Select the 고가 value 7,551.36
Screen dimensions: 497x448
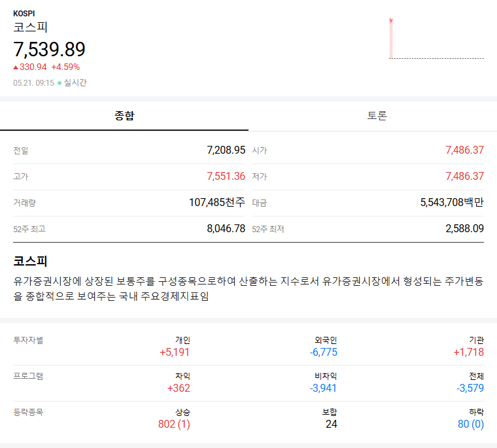226,177
